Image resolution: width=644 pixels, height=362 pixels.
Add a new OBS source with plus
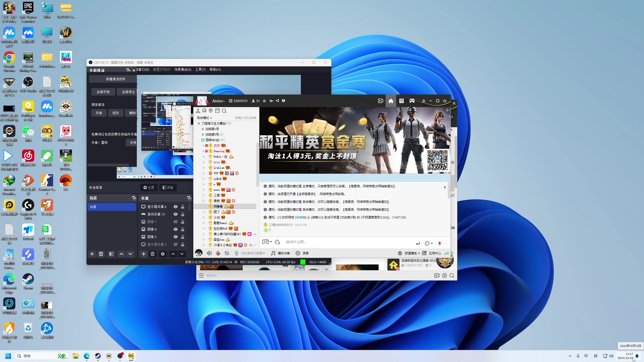click(143, 254)
